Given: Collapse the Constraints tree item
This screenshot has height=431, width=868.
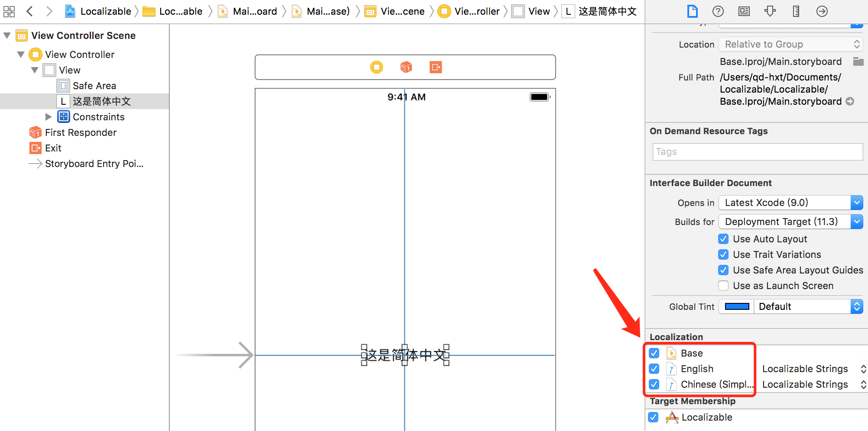Looking at the screenshot, I should (x=48, y=116).
